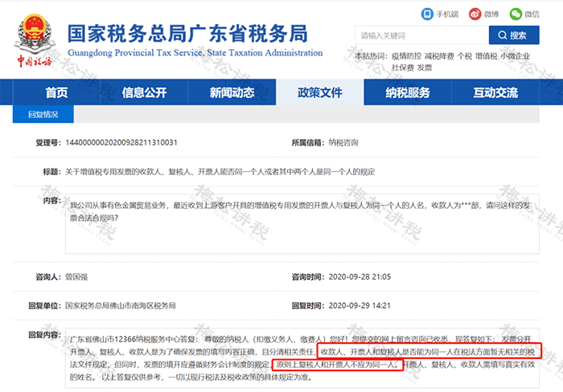Click the 减税降费 hot word link
This screenshot has height=392, width=563.
(x=439, y=56)
